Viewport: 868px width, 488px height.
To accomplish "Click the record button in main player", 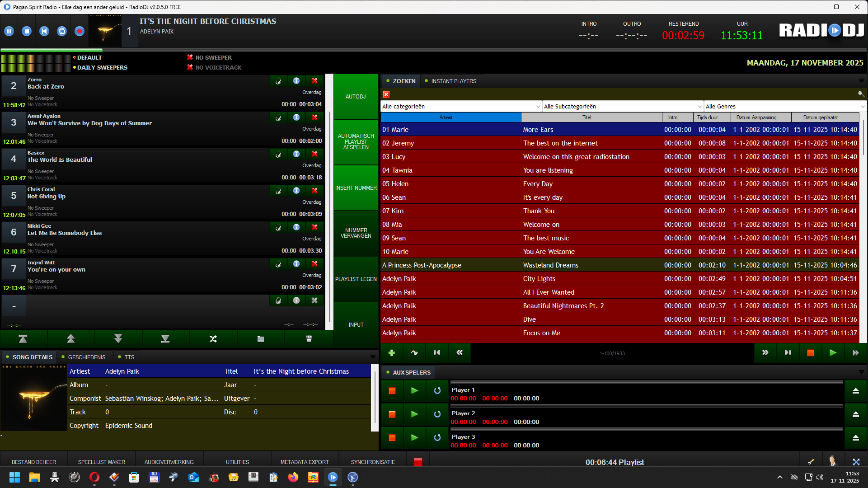I will [80, 31].
